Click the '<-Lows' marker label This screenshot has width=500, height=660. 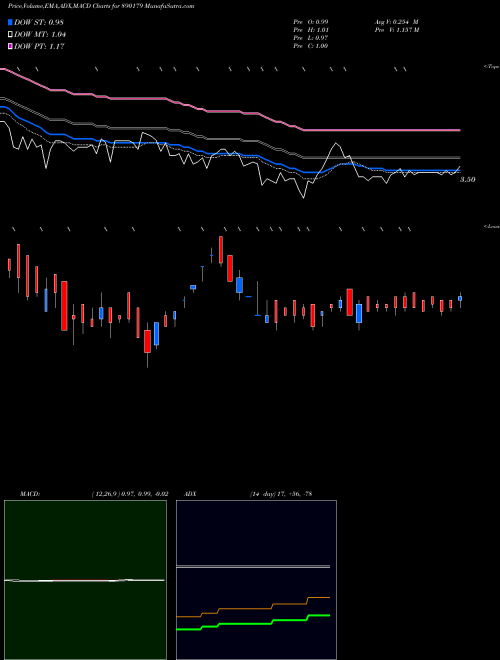click(x=492, y=227)
